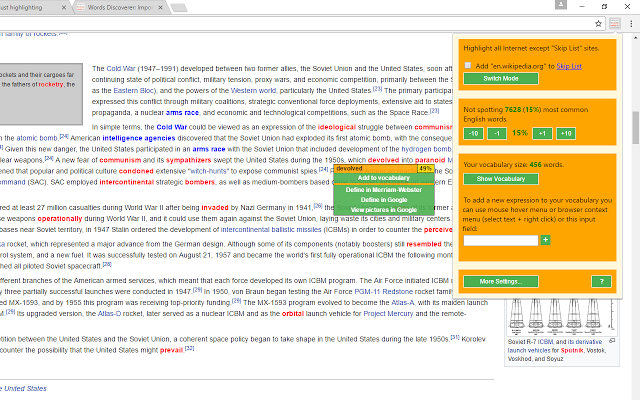Screen dimensions: 640x400
Task: Click the highlighted word 'orbital'
Action: click(293, 313)
